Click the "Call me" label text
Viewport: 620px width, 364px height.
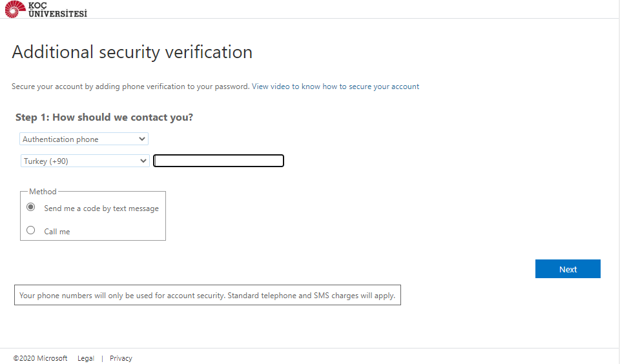pyautogui.click(x=57, y=232)
